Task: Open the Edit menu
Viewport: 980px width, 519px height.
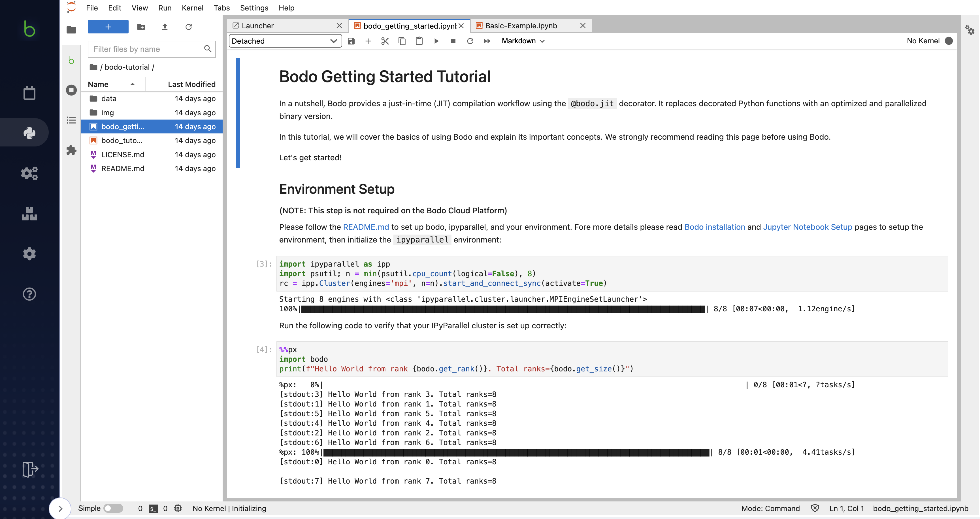Action: point(114,8)
